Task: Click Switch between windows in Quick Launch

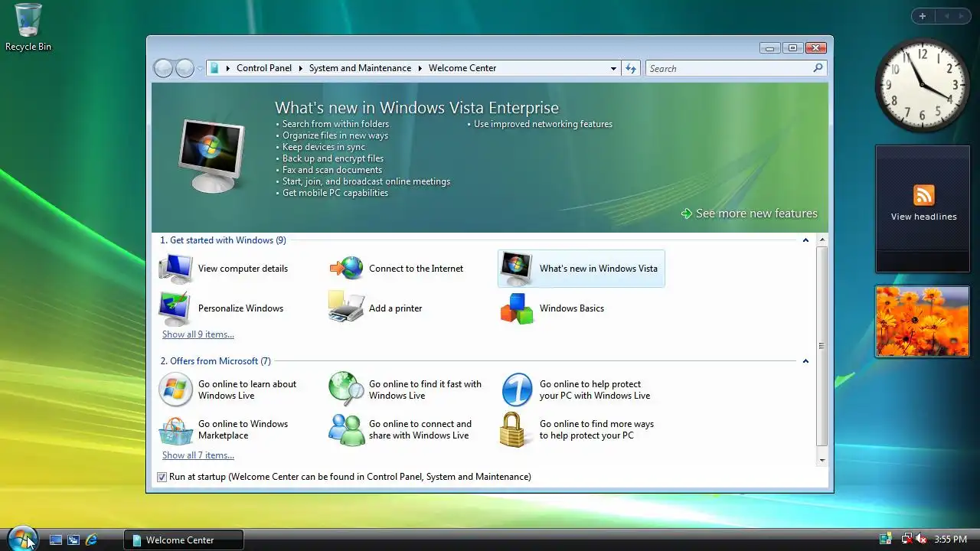Action: [x=73, y=540]
